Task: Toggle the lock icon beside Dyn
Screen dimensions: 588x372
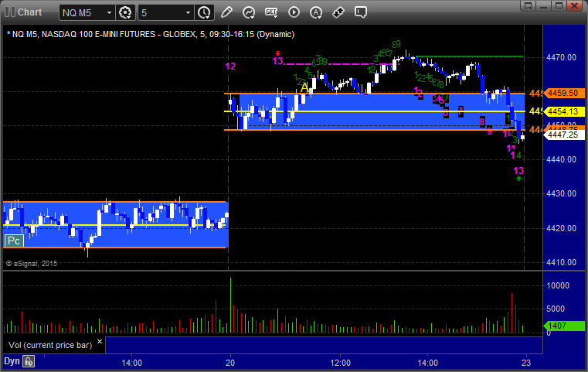Action: (29, 361)
